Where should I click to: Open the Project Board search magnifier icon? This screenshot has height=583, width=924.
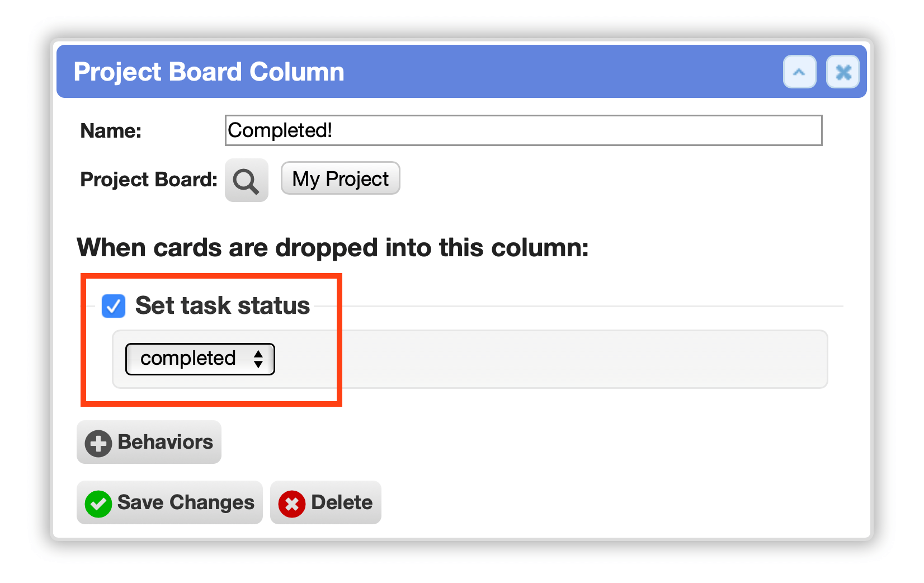[246, 180]
